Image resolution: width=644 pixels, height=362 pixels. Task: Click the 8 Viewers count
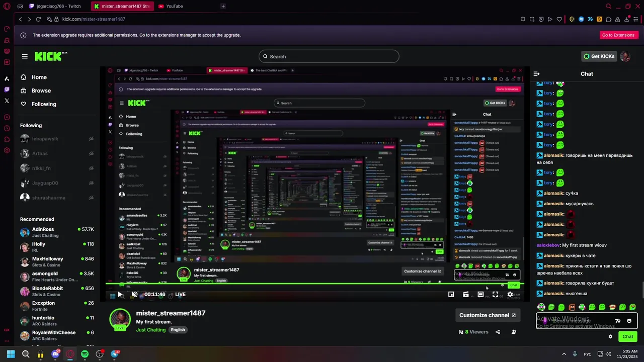click(x=473, y=332)
